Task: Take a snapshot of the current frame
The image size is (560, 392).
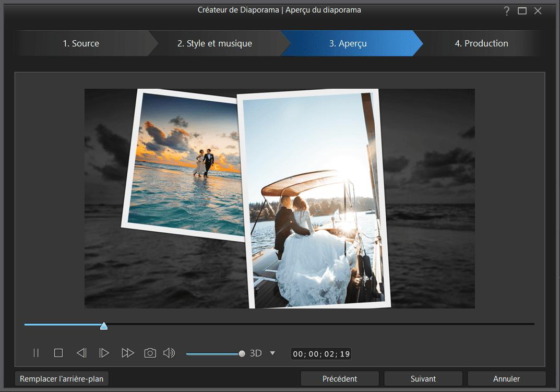Action: (x=150, y=353)
